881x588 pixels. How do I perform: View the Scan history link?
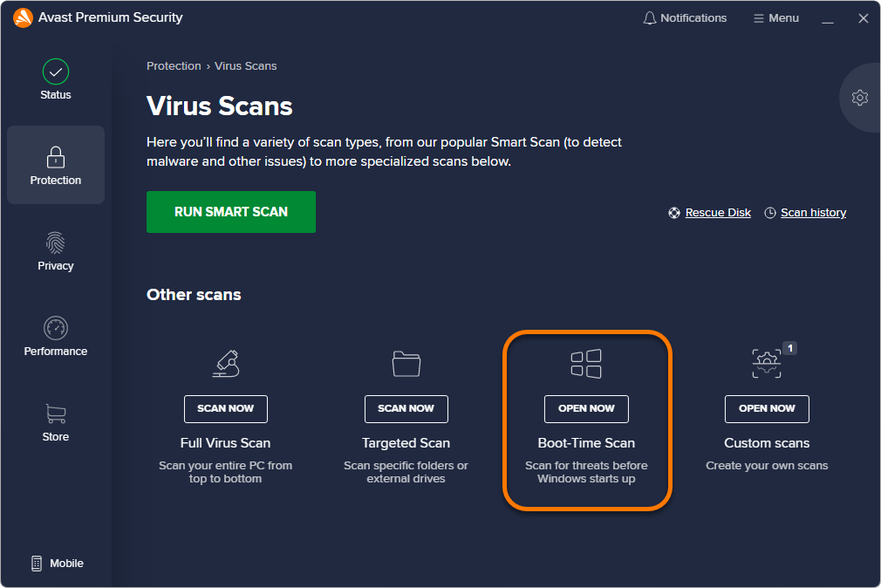point(812,213)
